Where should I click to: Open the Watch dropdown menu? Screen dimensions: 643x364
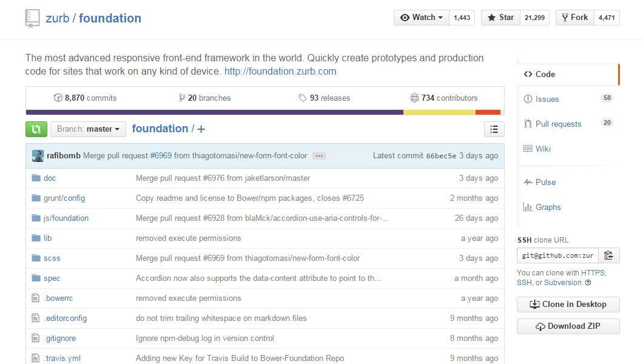click(422, 18)
